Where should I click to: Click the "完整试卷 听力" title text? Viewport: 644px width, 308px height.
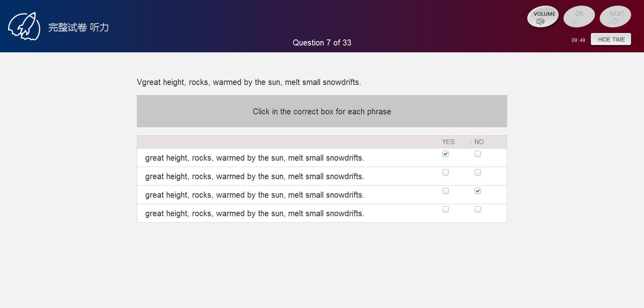click(x=78, y=27)
